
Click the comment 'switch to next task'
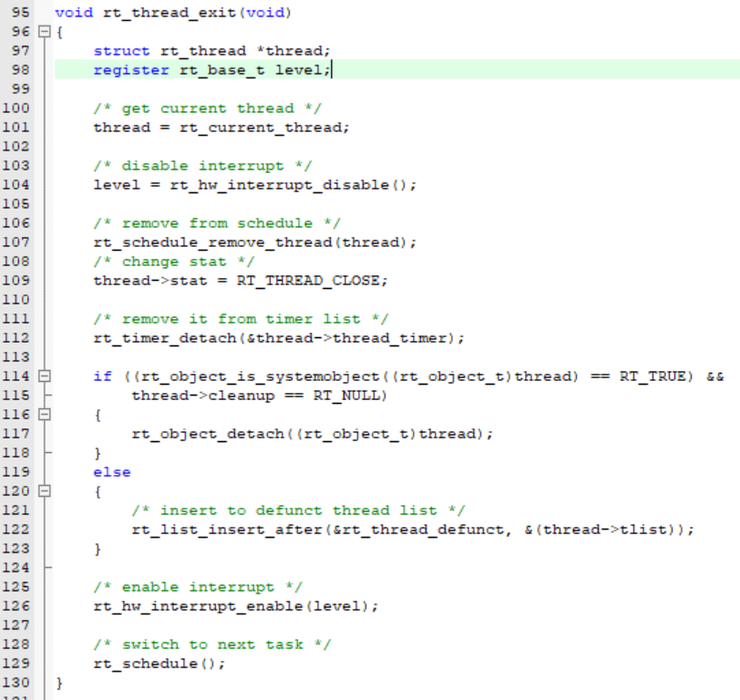click(212, 644)
